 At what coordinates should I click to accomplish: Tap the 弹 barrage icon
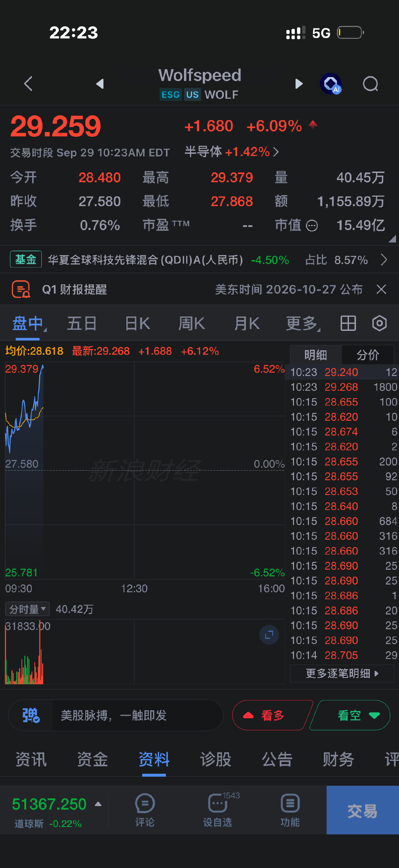click(x=31, y=715)
